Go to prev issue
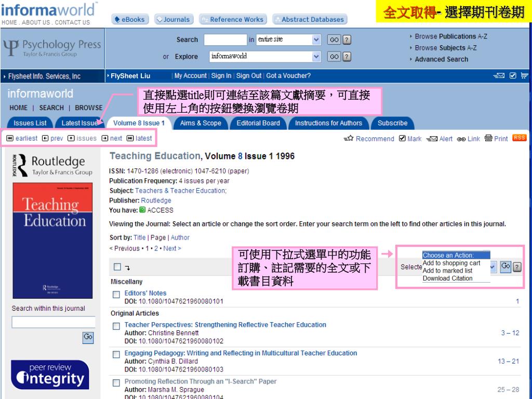This screenshot has height=399, width=532. [52, 138]
